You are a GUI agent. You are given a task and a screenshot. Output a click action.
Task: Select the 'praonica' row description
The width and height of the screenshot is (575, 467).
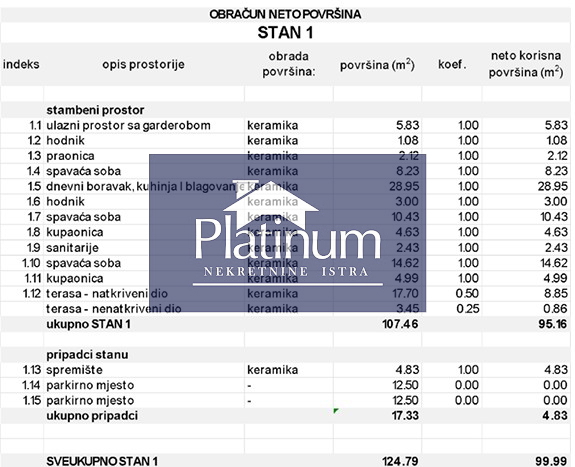click(x=70, y=156)
